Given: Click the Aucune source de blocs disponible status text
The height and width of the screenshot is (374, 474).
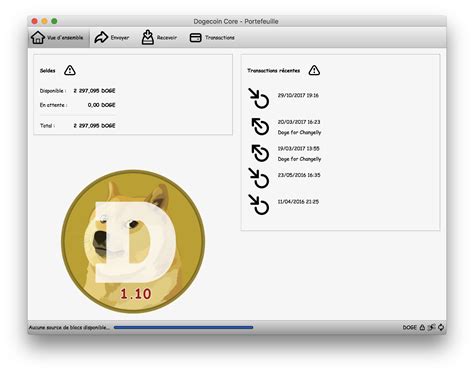Looking at the screenshot, I should tap(69, 328).
